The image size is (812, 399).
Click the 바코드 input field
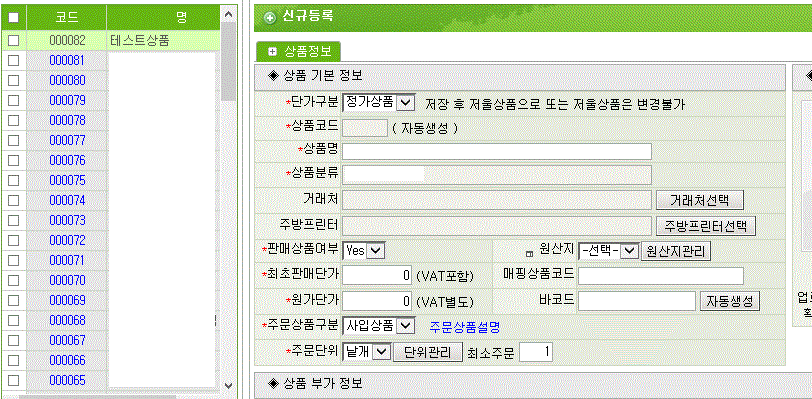637,301
